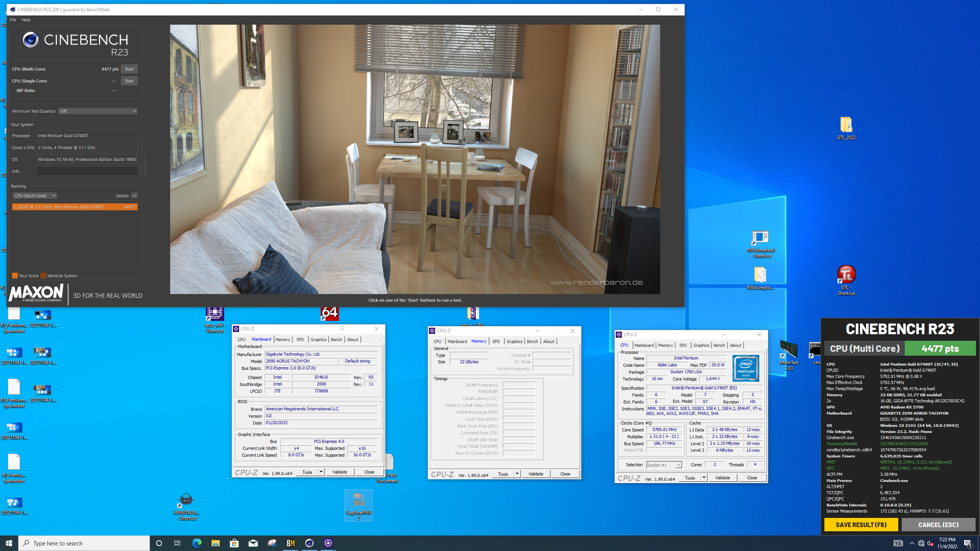Open File Explorer from the taskbar

pyautogui.click(x=215, y=543)
